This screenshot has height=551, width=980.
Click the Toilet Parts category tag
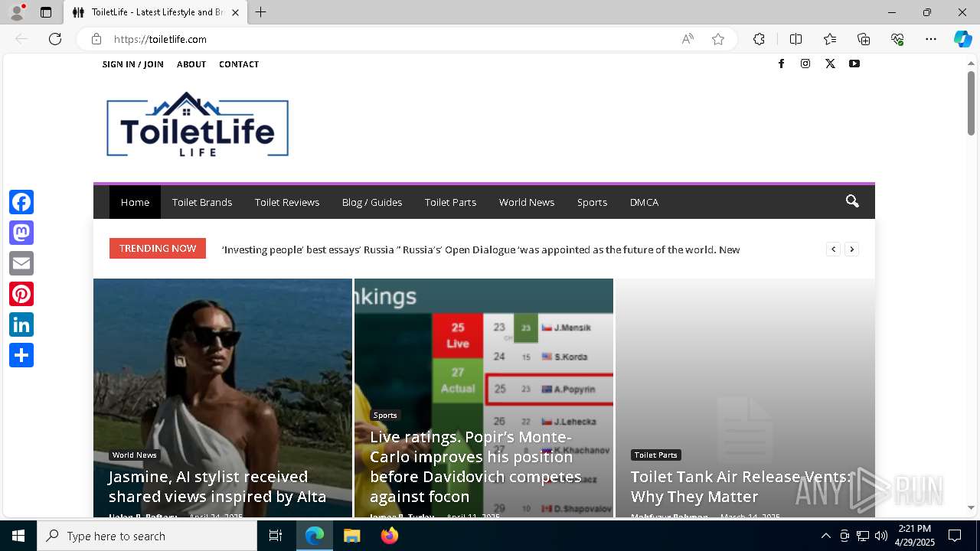(656, 455)
